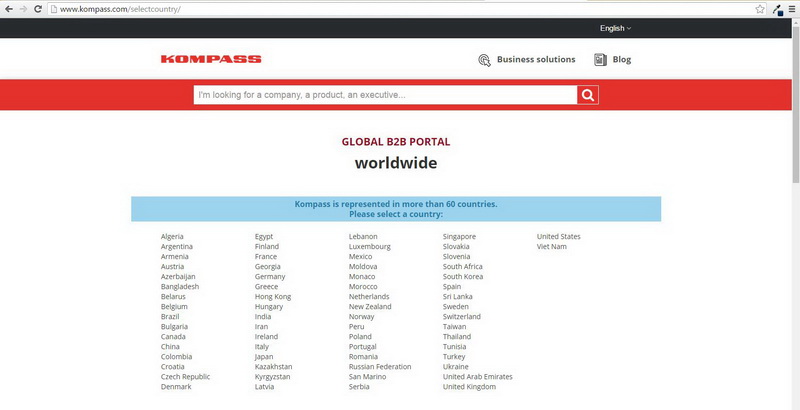The height and width of the screenshot is (410, 800).
Task: Open the Czech Republic link
Action: (x=185, y=377)
